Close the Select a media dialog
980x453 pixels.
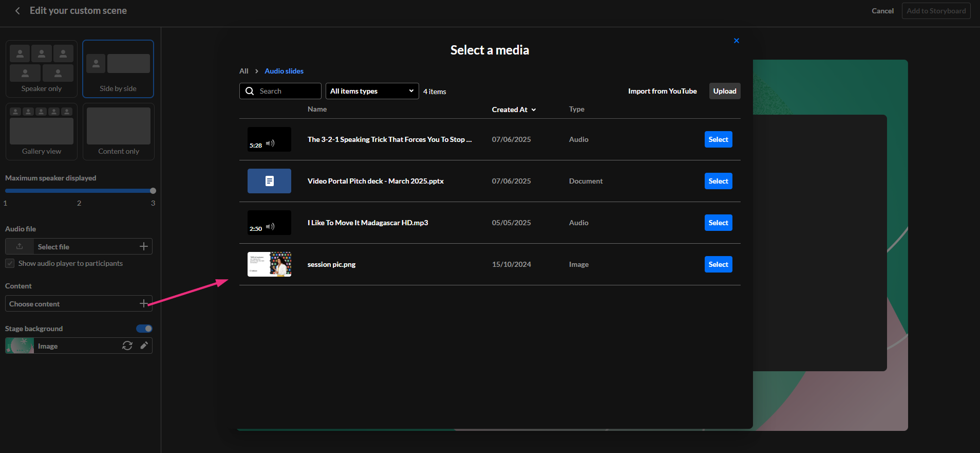click(x=737, y=41)
